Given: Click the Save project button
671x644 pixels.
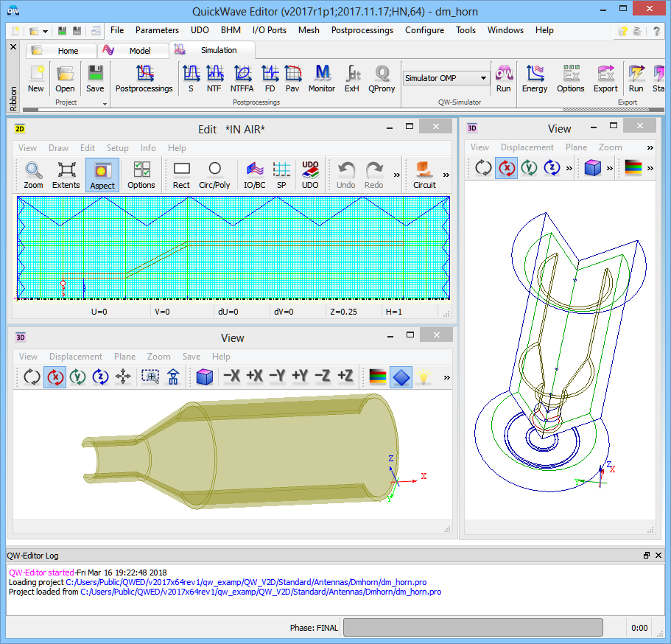Looking at the screenshot, I should point(95,79).
